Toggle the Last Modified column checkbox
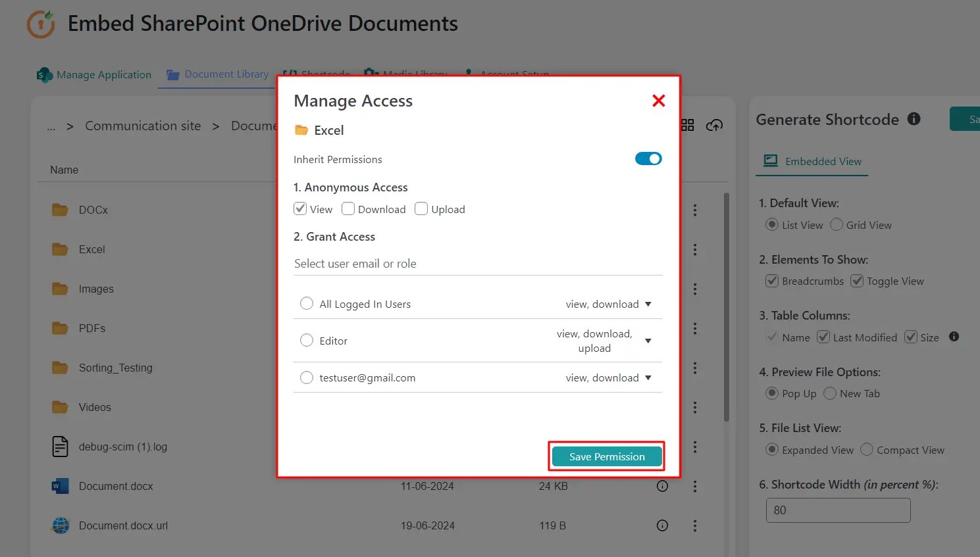980x557 pixels. pyautogui.click(x=823, y=337)
